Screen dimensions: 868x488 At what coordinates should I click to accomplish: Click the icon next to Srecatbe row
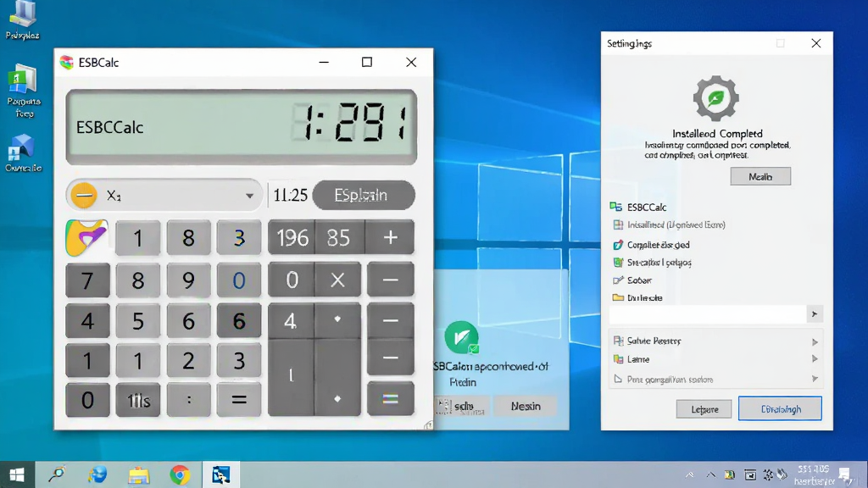(618, 263)
